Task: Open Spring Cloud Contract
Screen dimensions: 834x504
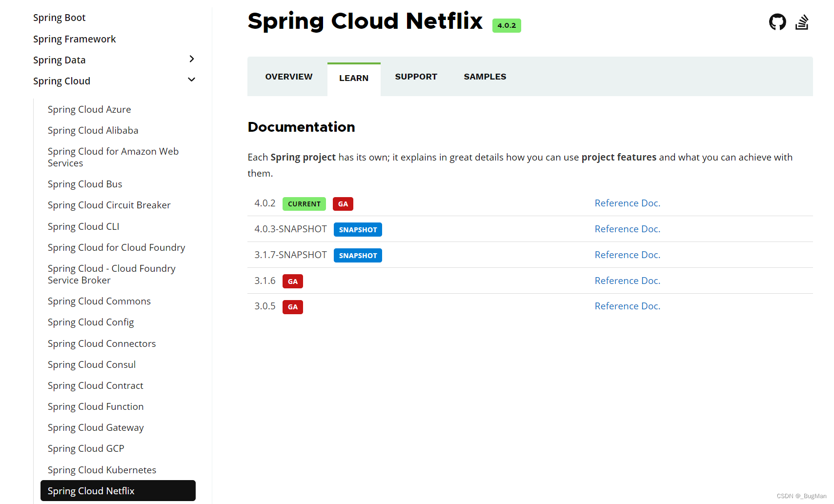Action: coord(96,385)
